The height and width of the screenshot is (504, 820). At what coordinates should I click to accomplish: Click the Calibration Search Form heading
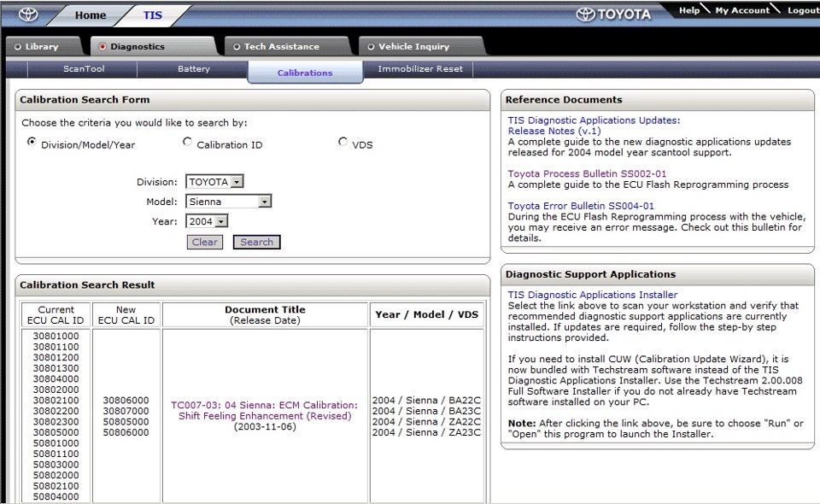(x=85, y=100)
